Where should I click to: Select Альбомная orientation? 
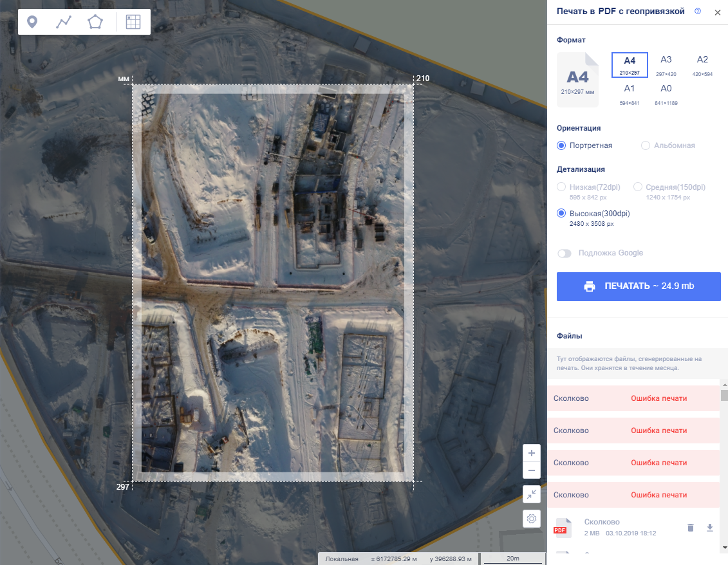tap(646, 145)
